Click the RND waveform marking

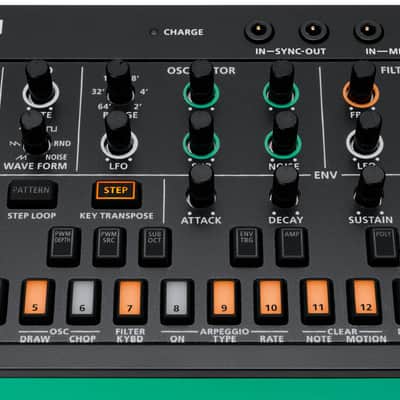tap(62, 144)
